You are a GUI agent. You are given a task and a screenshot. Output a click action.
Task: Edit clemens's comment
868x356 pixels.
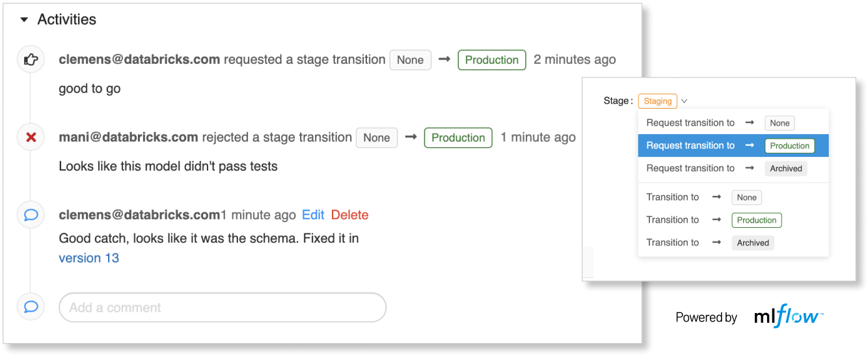tap(313, 215)
